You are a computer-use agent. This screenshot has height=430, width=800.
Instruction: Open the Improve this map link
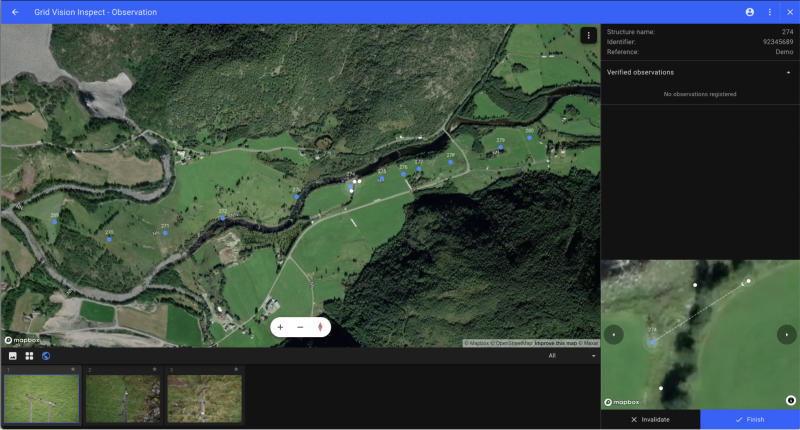(x=555, y=343)
